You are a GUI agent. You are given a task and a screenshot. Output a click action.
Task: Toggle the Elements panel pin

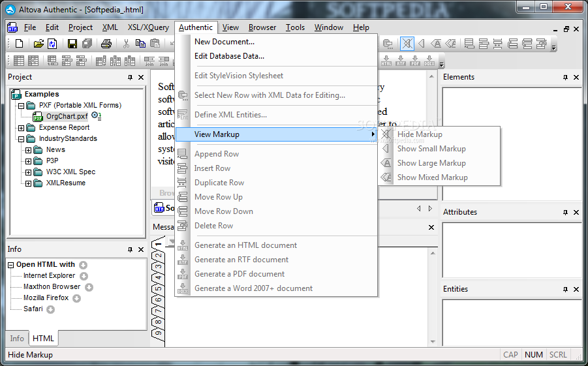pyautogui.click(x=566, y=77)
